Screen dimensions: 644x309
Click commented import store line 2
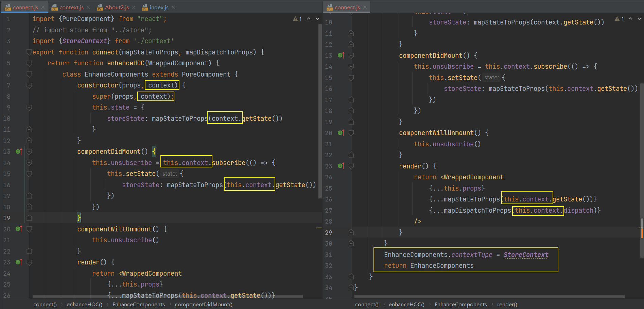[x=92, y=30]
